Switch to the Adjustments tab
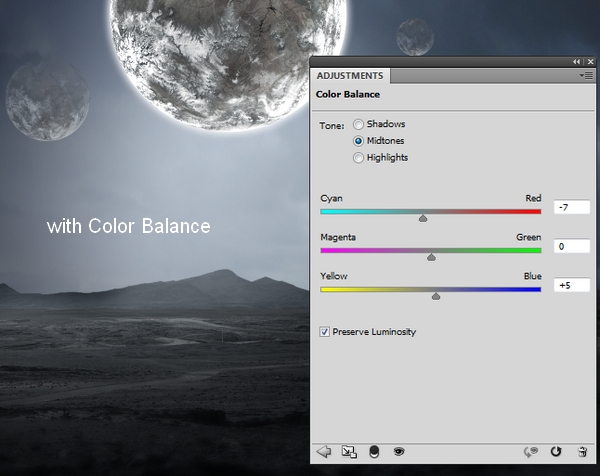 click(x=350, y=76)
